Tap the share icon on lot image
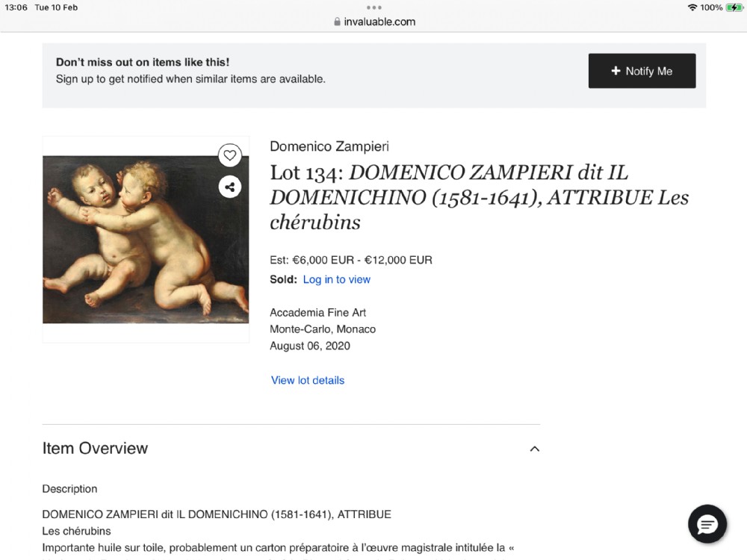This screenshot has height=560, width=747. (x=229, y=187)
